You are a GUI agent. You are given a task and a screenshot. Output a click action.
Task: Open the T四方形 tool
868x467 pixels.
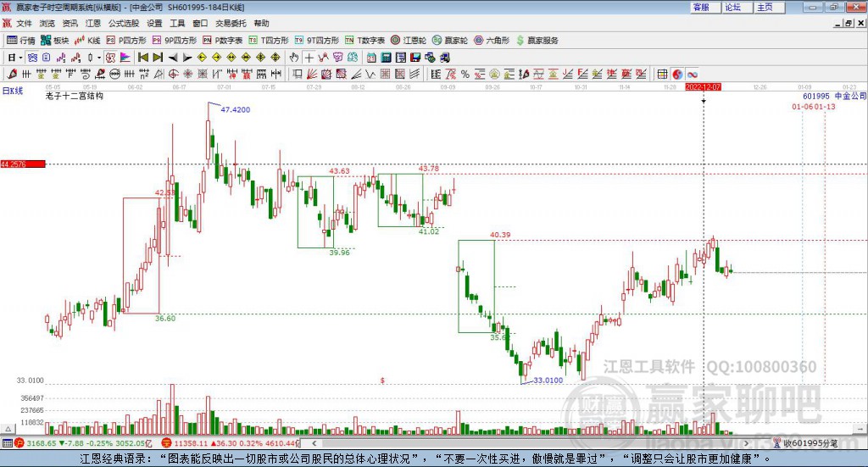pos(269,41)
